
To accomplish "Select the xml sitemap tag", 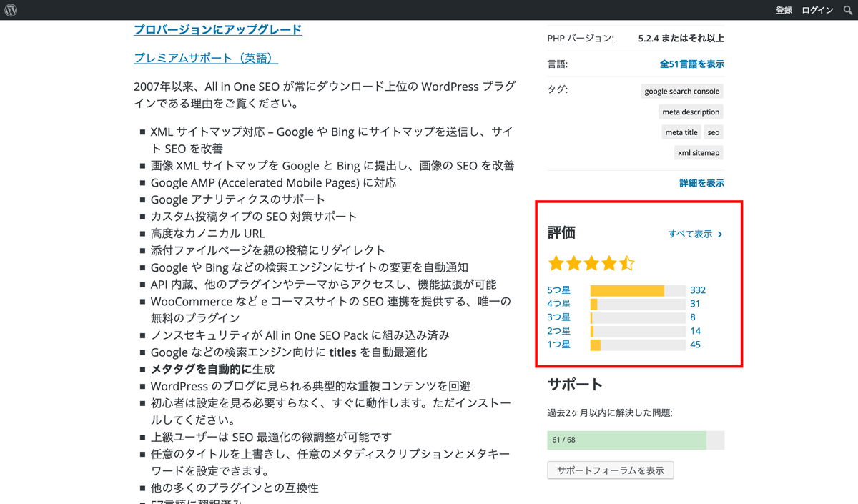I will point(699,152).
